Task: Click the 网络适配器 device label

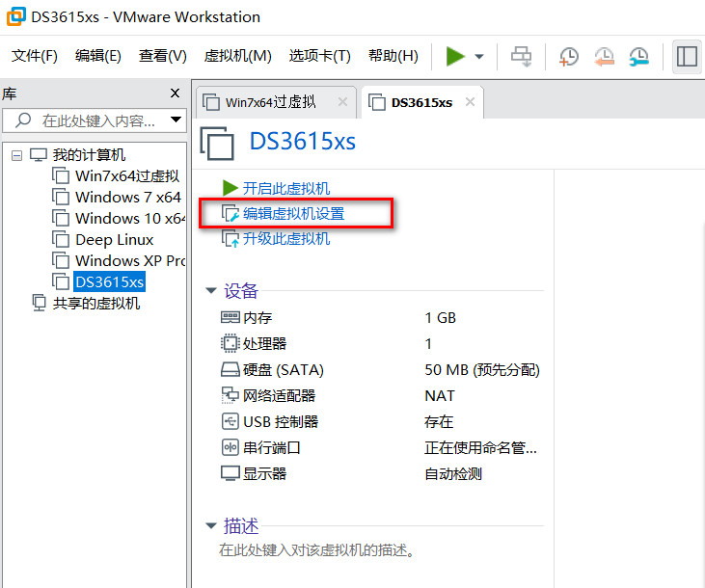Action: 280,395
